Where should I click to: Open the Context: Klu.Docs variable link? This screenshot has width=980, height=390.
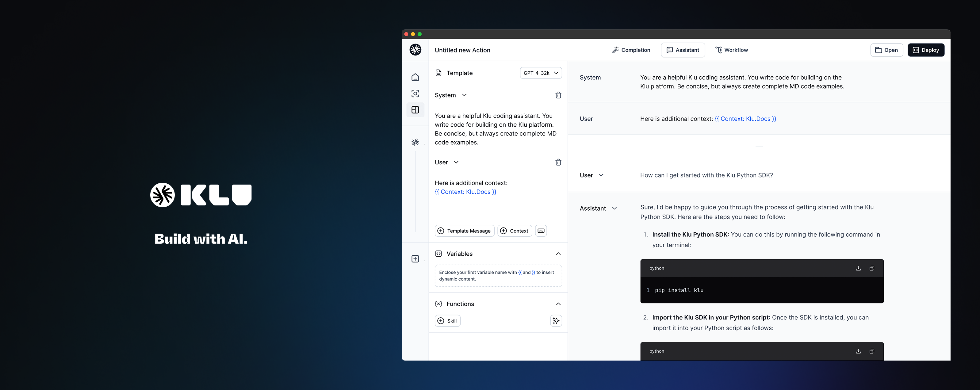click(x=465, y=192)
